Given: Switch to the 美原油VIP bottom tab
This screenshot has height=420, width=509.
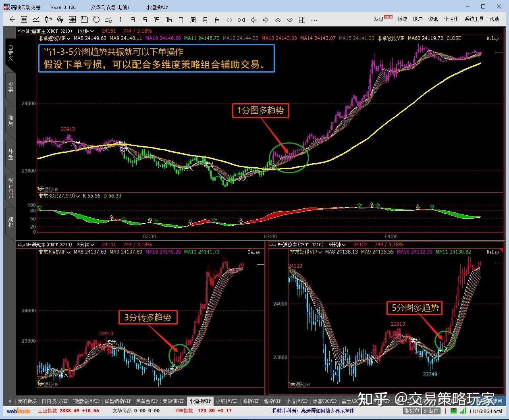Looking at the screenshot, I should click(x=173, y=401).
